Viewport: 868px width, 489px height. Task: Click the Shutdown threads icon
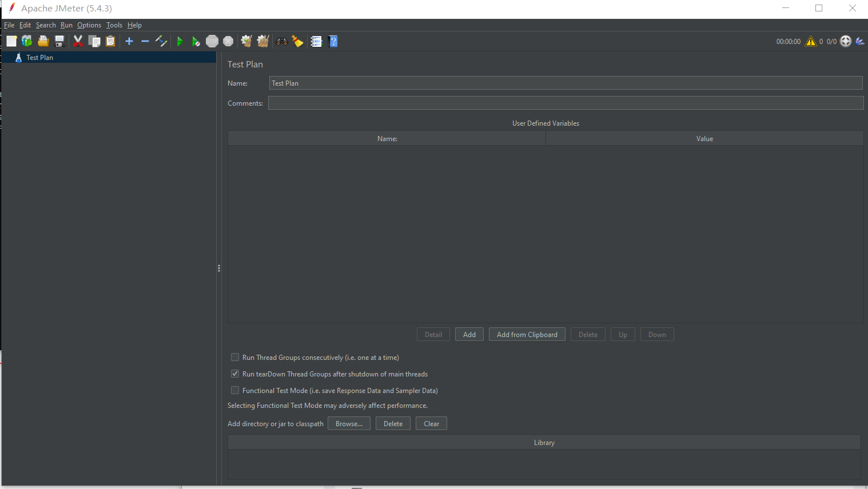point(228,41)
